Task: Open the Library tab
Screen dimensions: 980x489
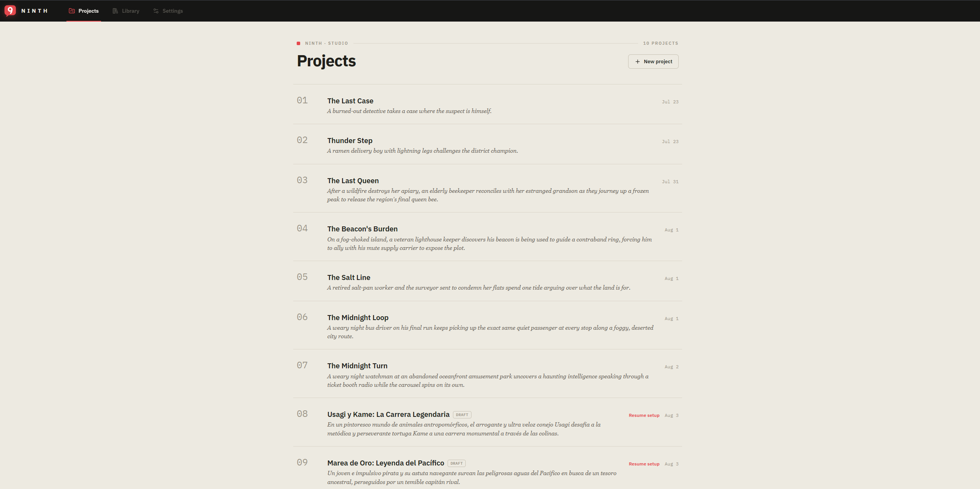Action: (126, 11)
